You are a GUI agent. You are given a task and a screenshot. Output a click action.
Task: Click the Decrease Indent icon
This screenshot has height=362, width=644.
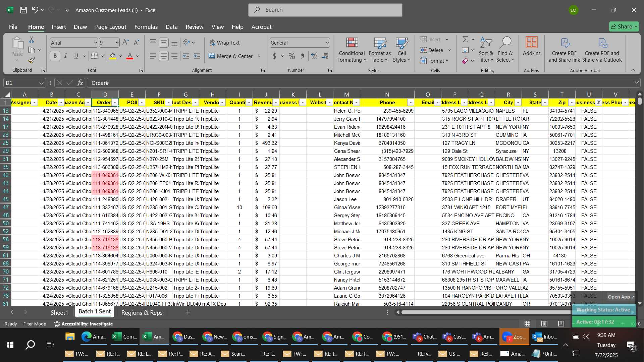[186, 56]
